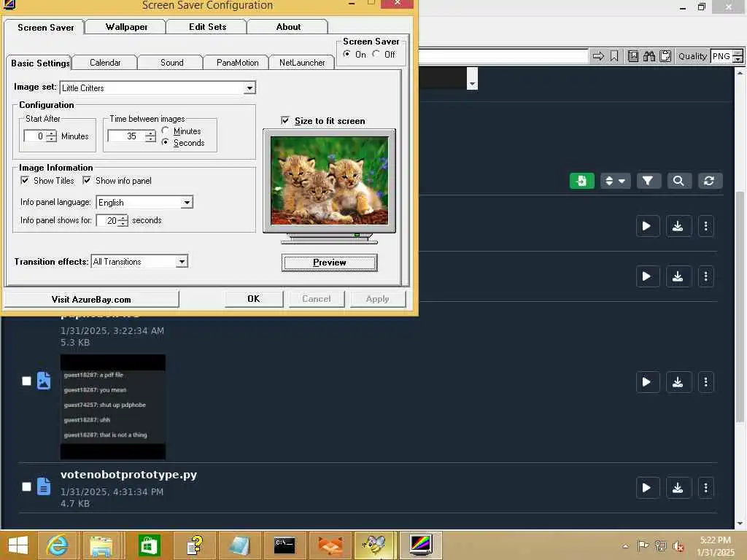Open the Quality PNG format dropdown
The image size is (747, 560).
point(738,56)
